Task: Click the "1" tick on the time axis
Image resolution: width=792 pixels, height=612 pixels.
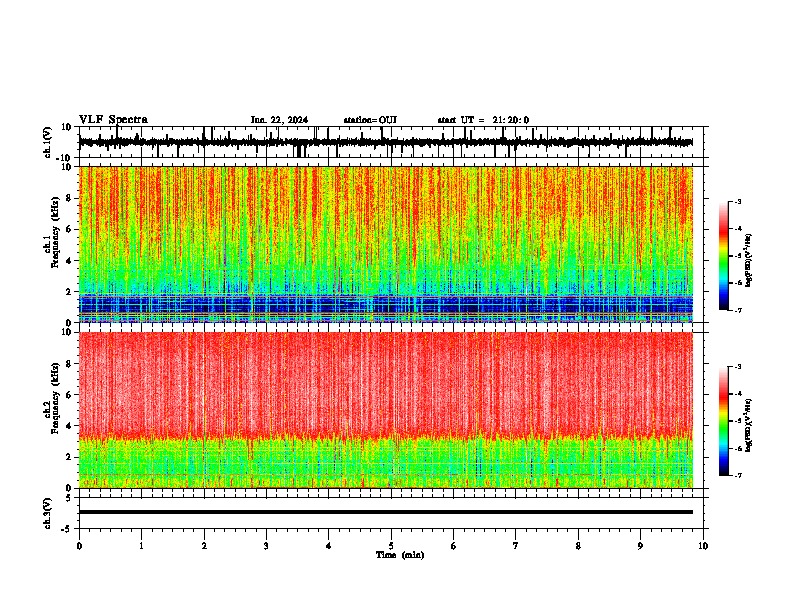Action: [x=141, y=546]
